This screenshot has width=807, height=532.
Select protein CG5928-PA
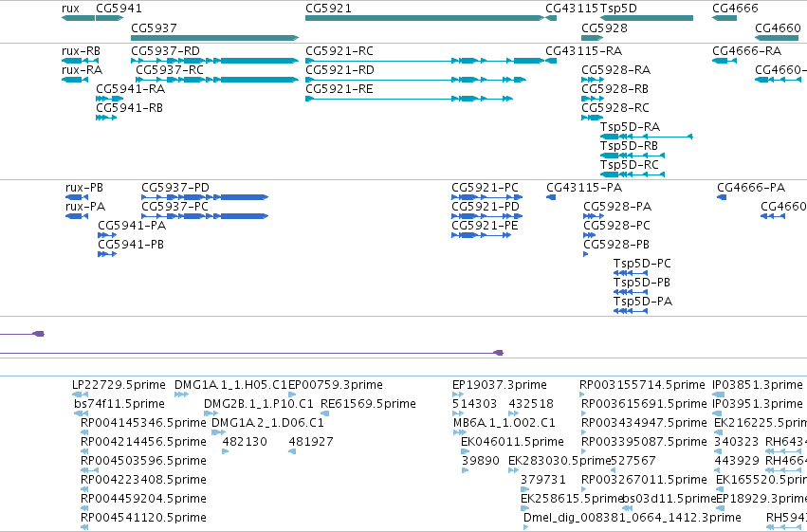[594, 216]
